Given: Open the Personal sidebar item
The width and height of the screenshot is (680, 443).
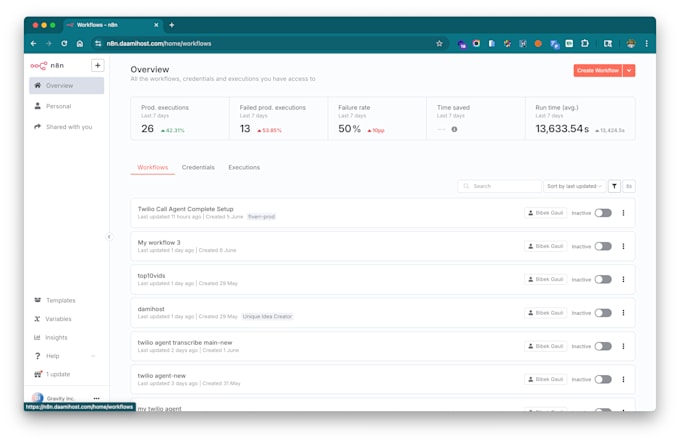Looking at the screenshot, I should click(x=66, y=106).
